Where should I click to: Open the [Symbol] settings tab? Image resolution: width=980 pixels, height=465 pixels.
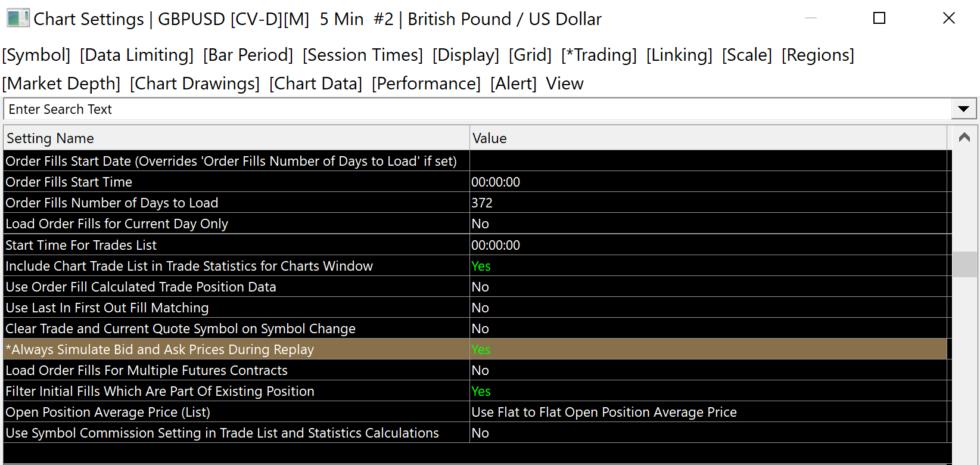[36, 55]
